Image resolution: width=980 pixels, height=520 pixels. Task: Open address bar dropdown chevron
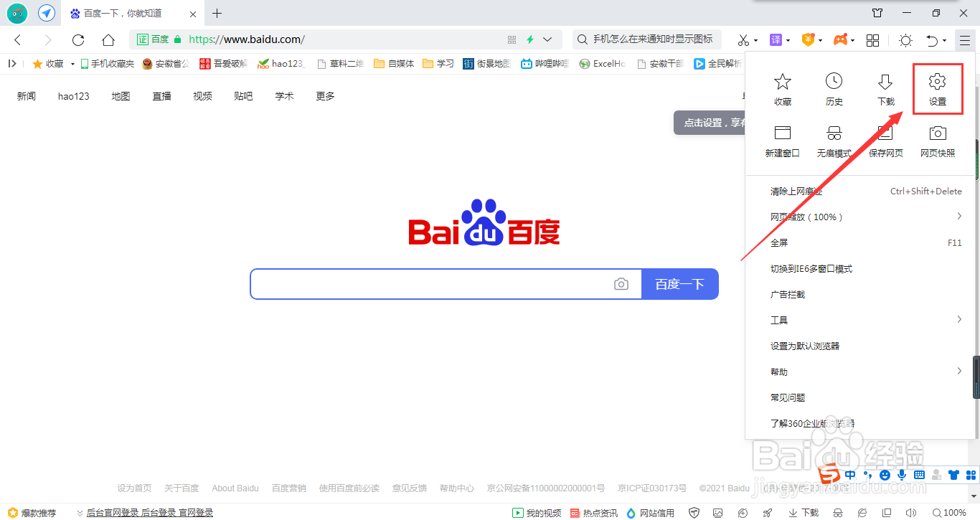click(x=548, y=39)
